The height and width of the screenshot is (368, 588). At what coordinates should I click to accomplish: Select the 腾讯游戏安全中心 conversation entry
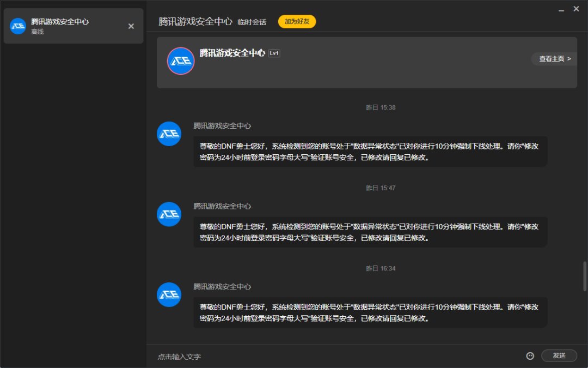tap(73, 26)
